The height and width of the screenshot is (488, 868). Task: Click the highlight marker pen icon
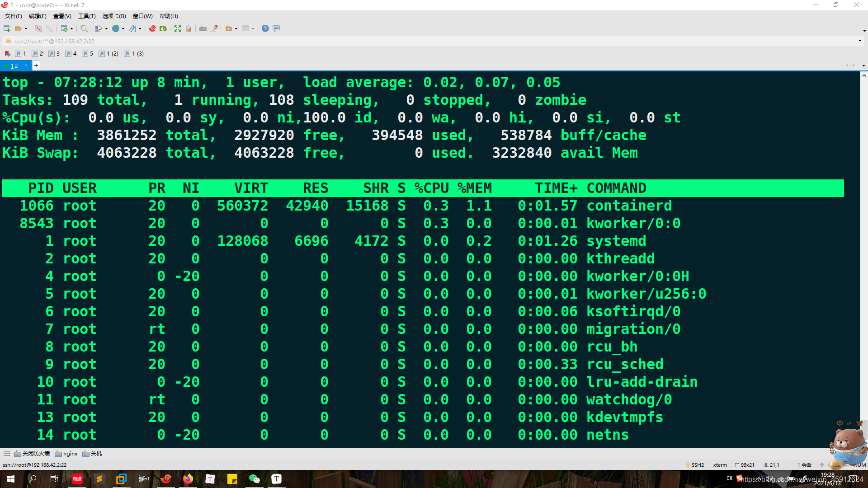point(215,28)
